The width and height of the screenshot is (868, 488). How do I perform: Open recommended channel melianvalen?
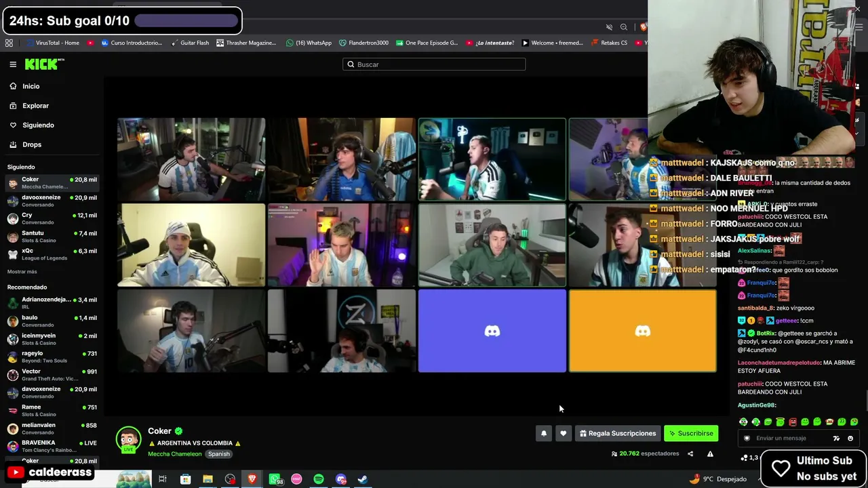tap(52, 428)
